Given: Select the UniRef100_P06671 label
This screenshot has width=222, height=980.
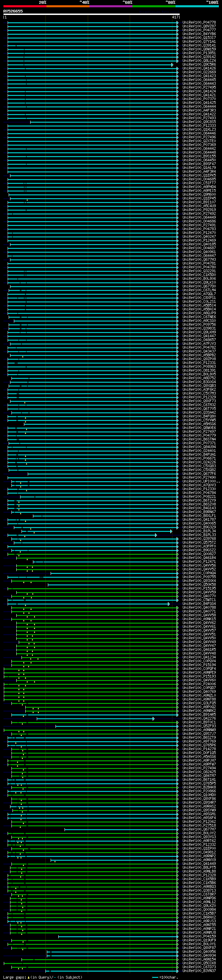Looking at the screenshot, I should (199, 458).
